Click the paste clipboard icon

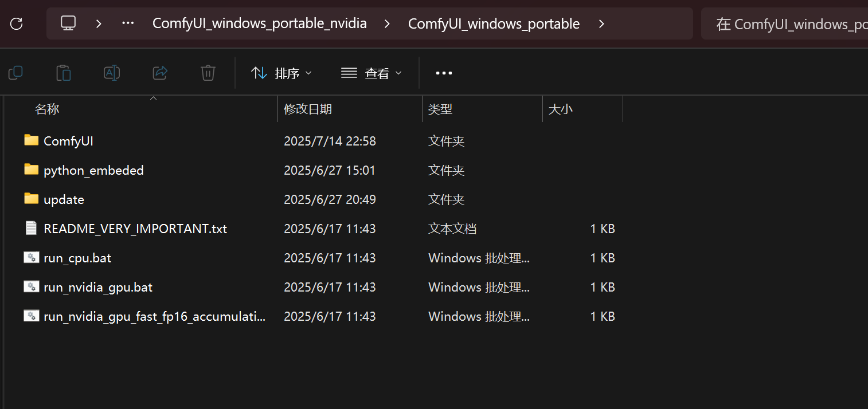[x=64, y=73]
